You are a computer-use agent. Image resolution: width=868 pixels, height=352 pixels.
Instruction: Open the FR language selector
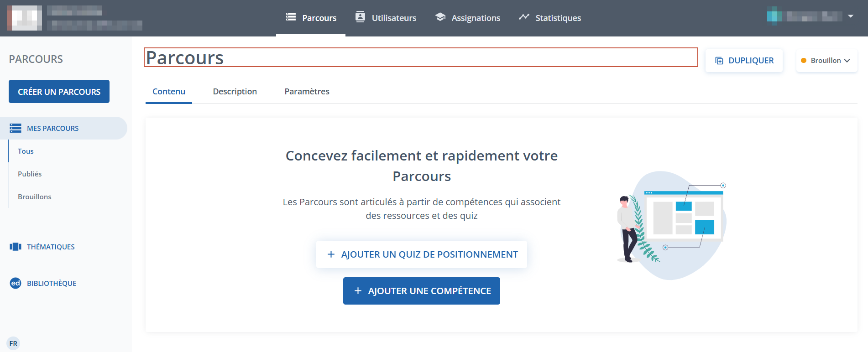tap(13, 343)
